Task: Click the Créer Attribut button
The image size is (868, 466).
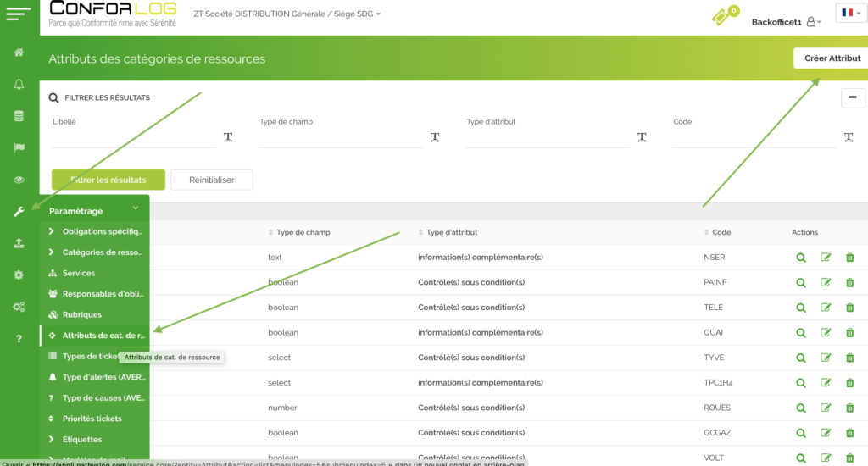Action: point(832,58)
